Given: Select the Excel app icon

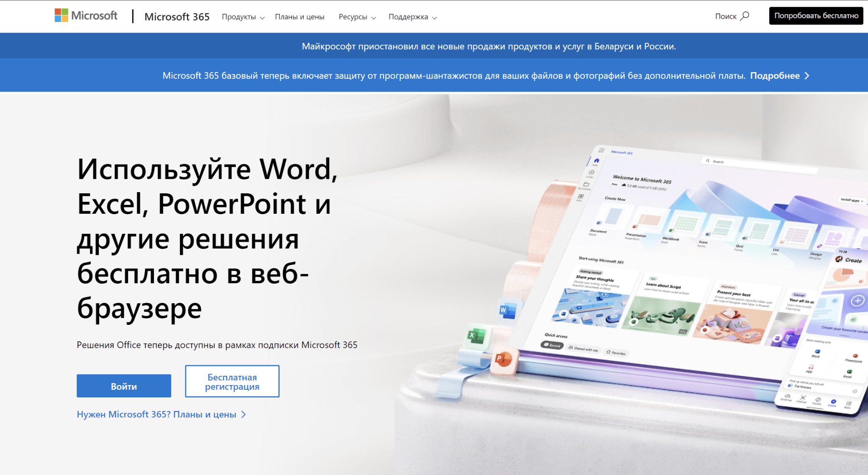Looking at the screenshot, I should pos(476,336).
